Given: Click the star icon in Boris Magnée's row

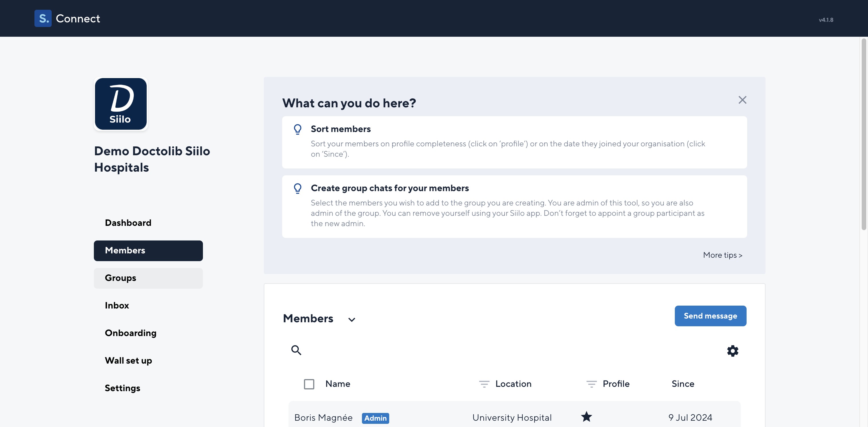Looking at the screenshot, I should click(586, 417).
